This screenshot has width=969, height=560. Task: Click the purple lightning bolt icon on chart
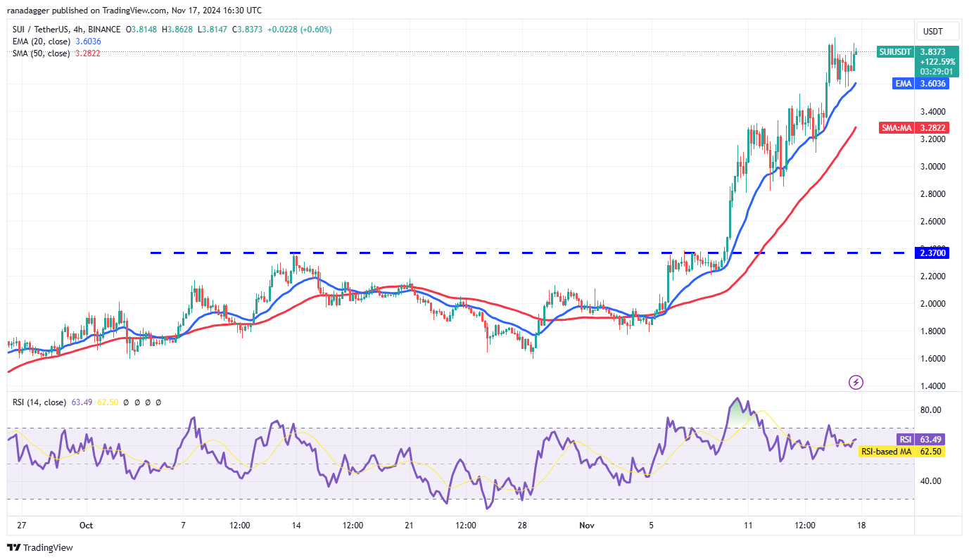(856, 383)
